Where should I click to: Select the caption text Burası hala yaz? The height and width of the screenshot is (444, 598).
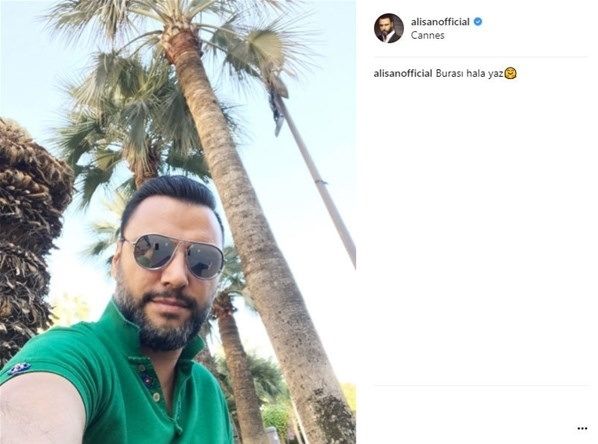pos(469,74)
